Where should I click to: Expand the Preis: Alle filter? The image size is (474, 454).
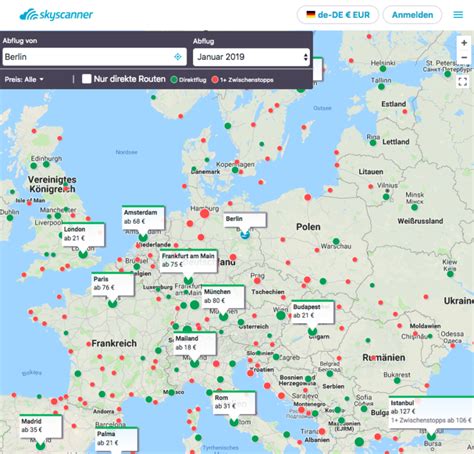[24, 80]
